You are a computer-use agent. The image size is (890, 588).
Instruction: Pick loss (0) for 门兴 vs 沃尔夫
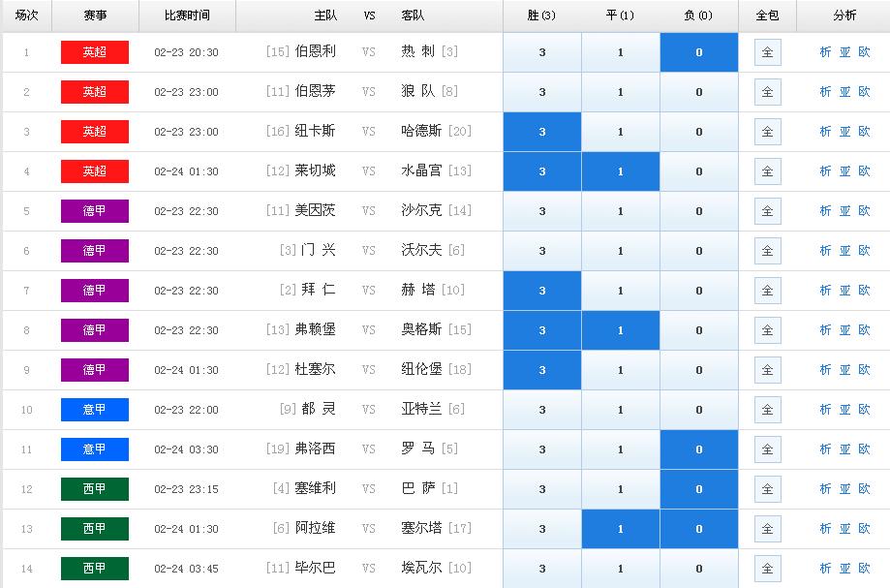(698, 251)
